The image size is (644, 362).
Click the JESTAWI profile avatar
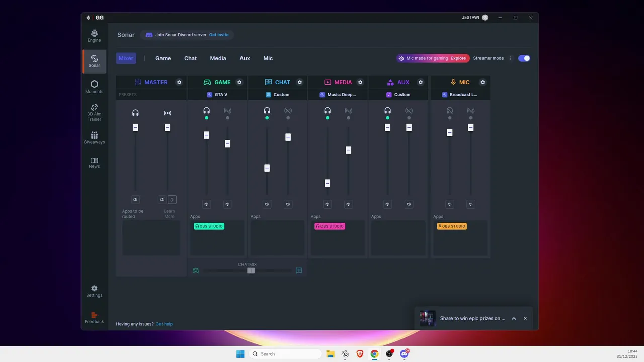tap(485, 17)
